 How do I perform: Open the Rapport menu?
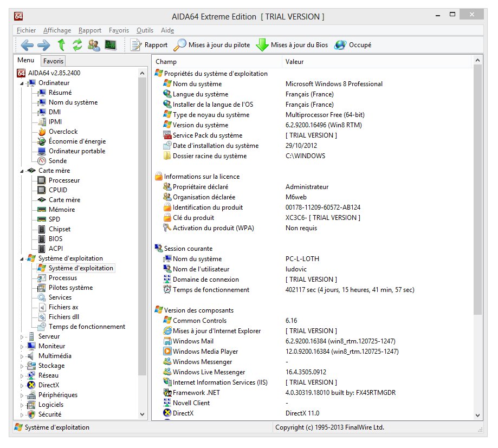click(90, 30)
